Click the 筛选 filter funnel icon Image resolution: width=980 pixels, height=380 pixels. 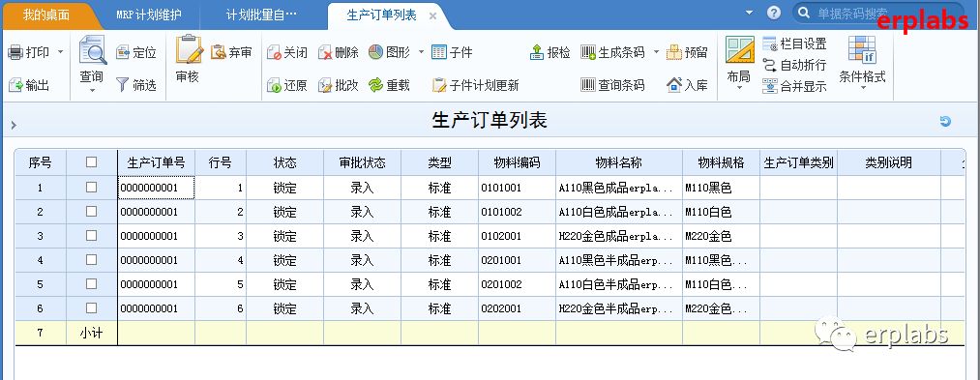pos(123,85)
